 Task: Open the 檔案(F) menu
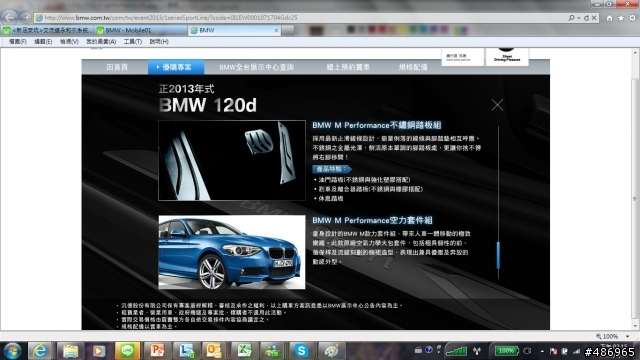(18, 42)
